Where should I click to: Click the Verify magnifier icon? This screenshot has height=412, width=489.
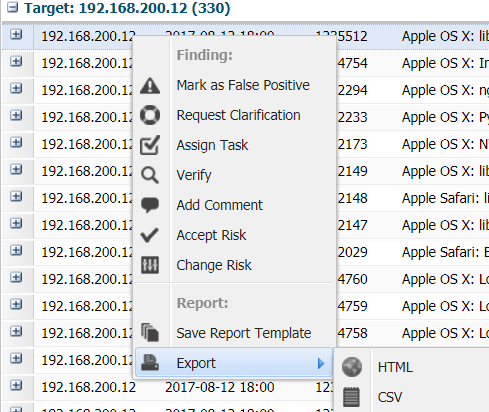click(150, 175)
